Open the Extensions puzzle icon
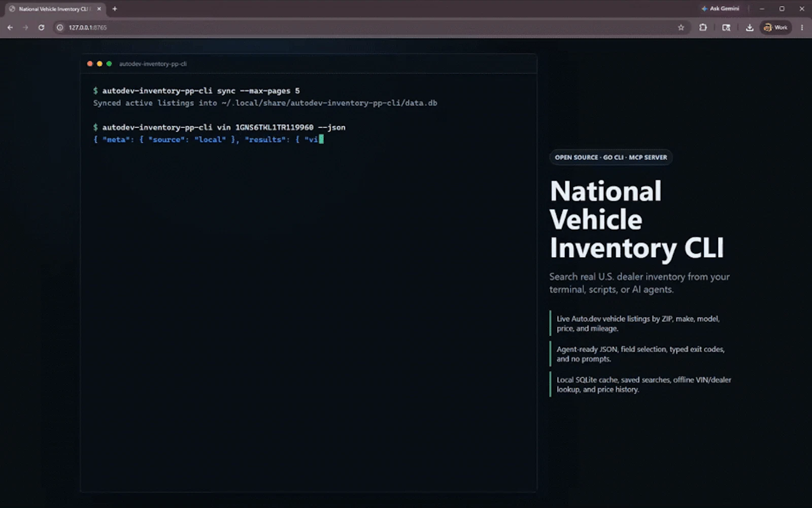 (x=703, y=27)
